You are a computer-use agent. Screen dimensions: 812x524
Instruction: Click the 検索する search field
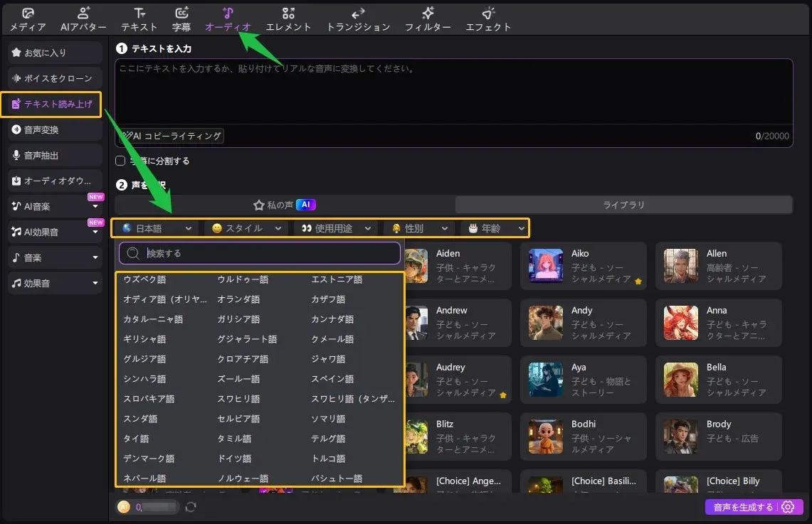coord(259,253)
